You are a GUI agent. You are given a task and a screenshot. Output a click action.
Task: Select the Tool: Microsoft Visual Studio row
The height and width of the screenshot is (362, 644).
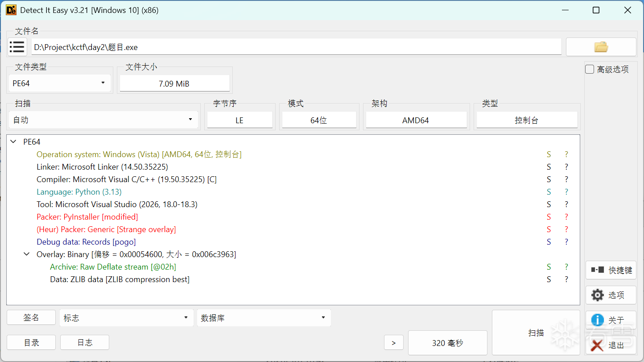tap(293, 204)
